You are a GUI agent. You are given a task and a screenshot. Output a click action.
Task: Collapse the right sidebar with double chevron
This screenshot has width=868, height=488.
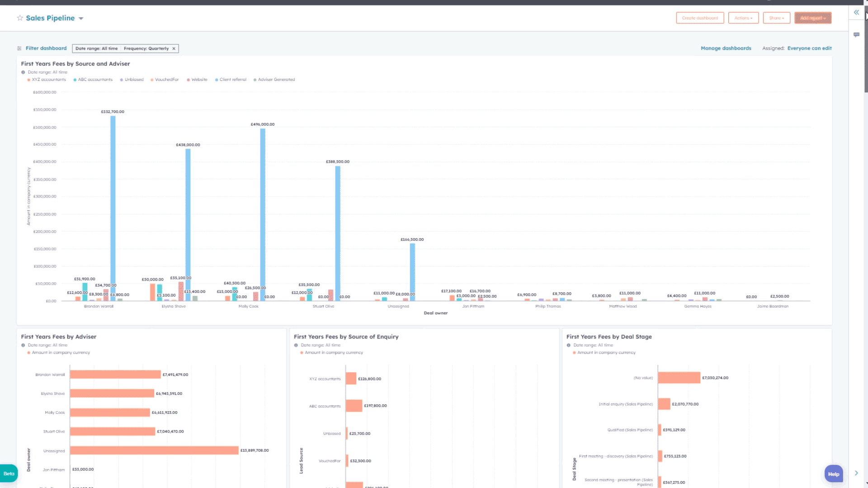[856, 13]
